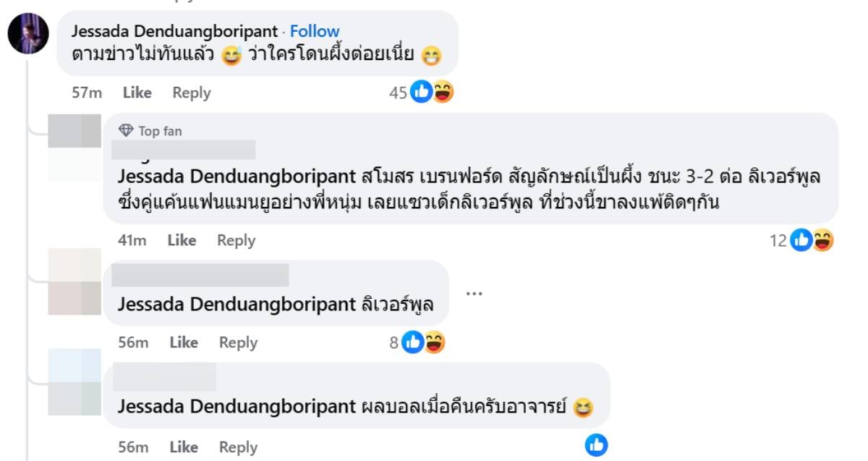This screenshot has height=461, width=868.
Task: Like the ลิเวอร์พูล reply
Action: 184,342
